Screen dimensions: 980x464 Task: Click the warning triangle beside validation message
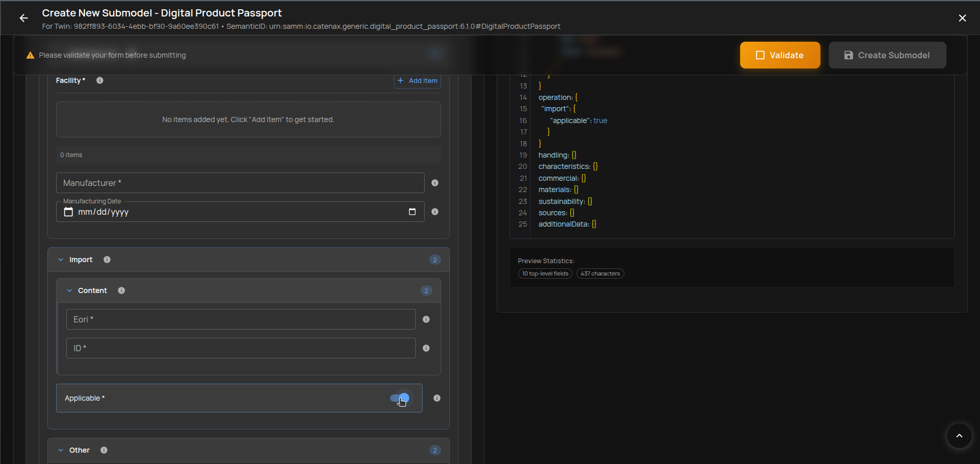(x=30, y=55)
